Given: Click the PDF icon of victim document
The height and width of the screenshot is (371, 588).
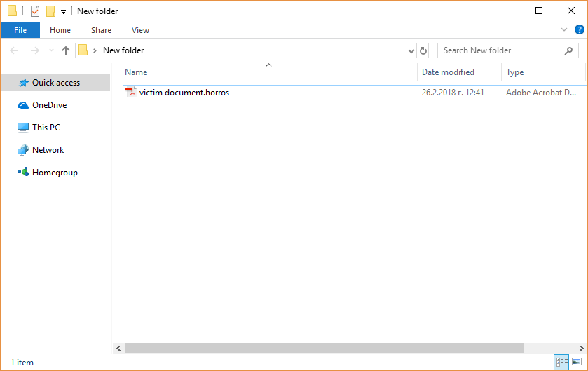Looking at the screenshot, I should click(131, 93).
